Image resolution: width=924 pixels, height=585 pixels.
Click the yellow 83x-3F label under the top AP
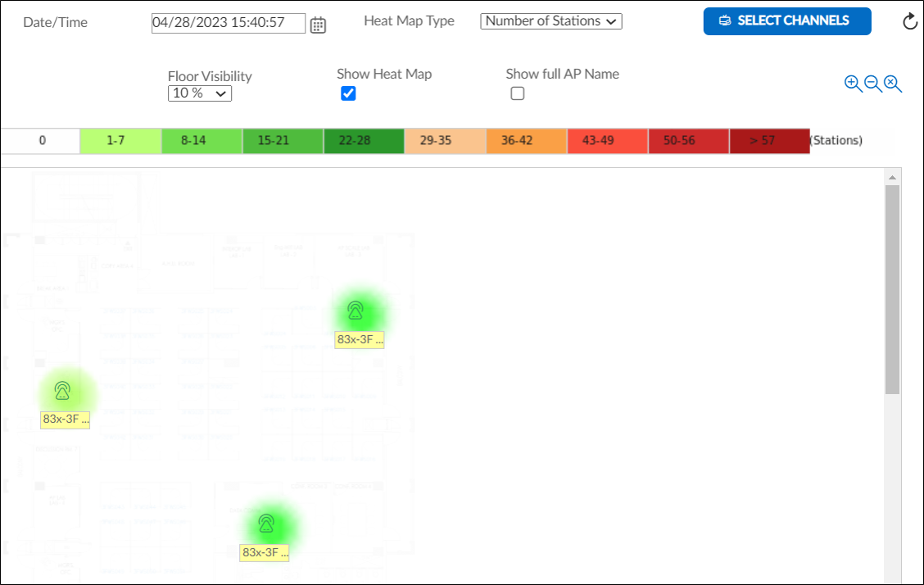coord(360,339)
